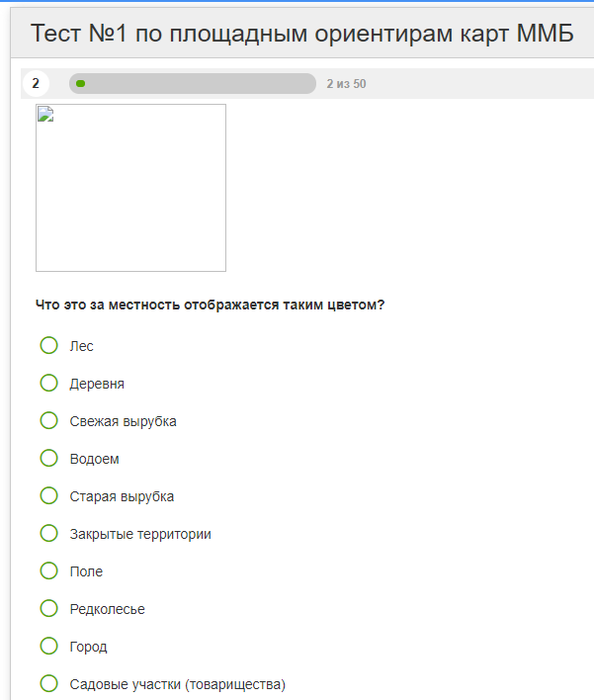Choose the Деревня answer option

(48, 383)
